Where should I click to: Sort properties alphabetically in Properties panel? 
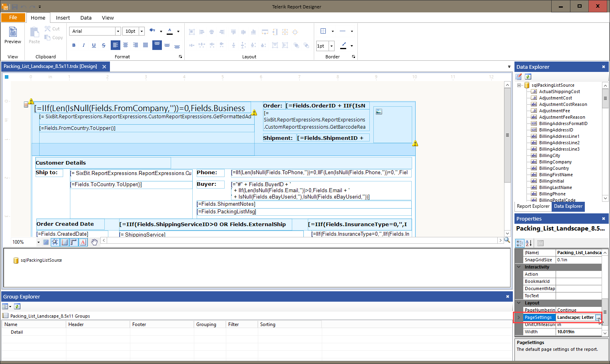[528, 243]
